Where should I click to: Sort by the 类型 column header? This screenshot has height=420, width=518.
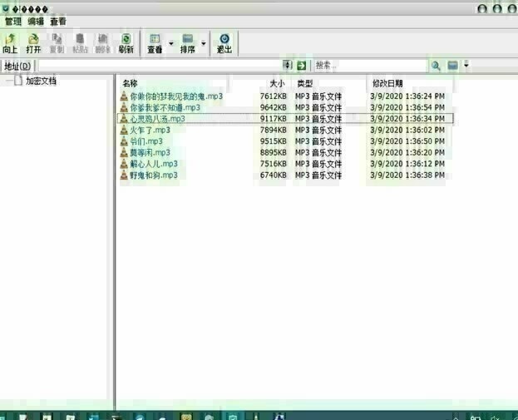click(x=304, y=84)
